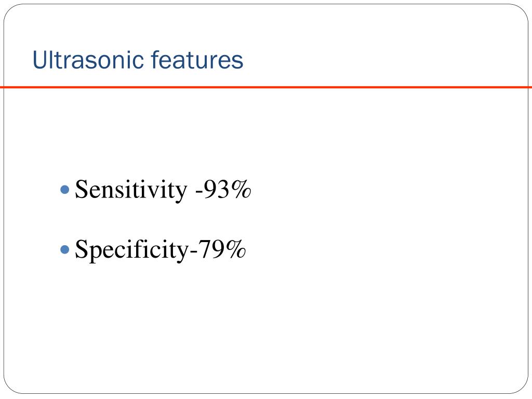Screen dimensions: 532x399
Task: Click the percent sign after 93
Action: (242, 189)
